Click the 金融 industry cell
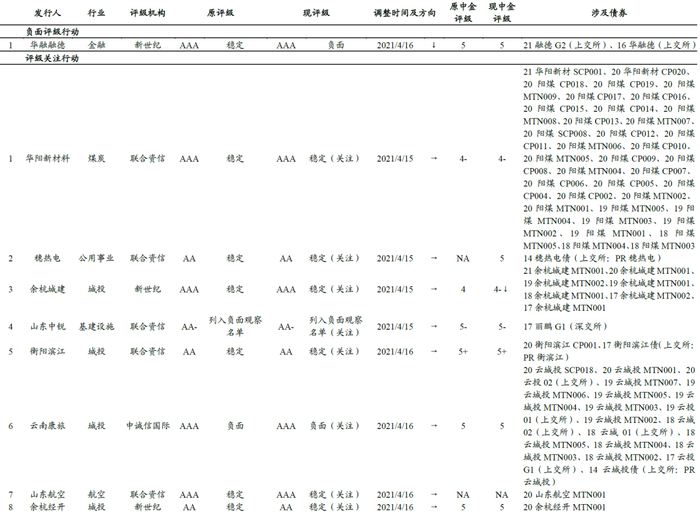This screenshot has height=519, width=700. click(96, 45)
